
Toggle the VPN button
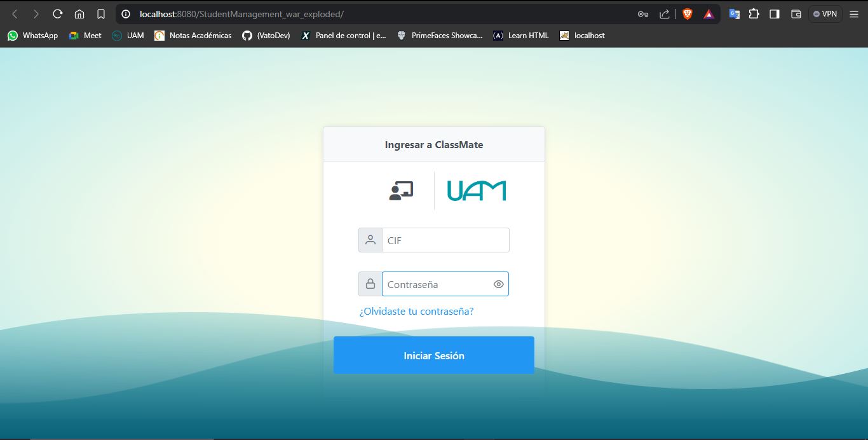tap(825, 14)
